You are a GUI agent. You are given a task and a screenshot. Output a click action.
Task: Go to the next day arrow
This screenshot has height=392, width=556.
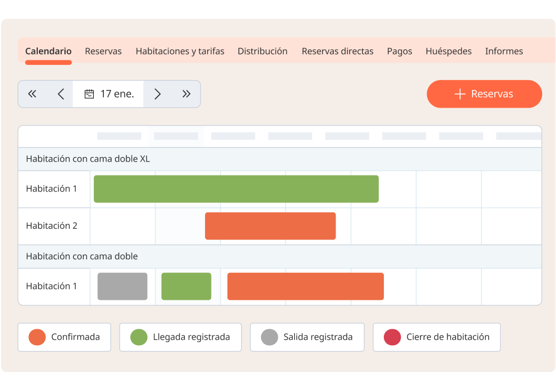158,94
